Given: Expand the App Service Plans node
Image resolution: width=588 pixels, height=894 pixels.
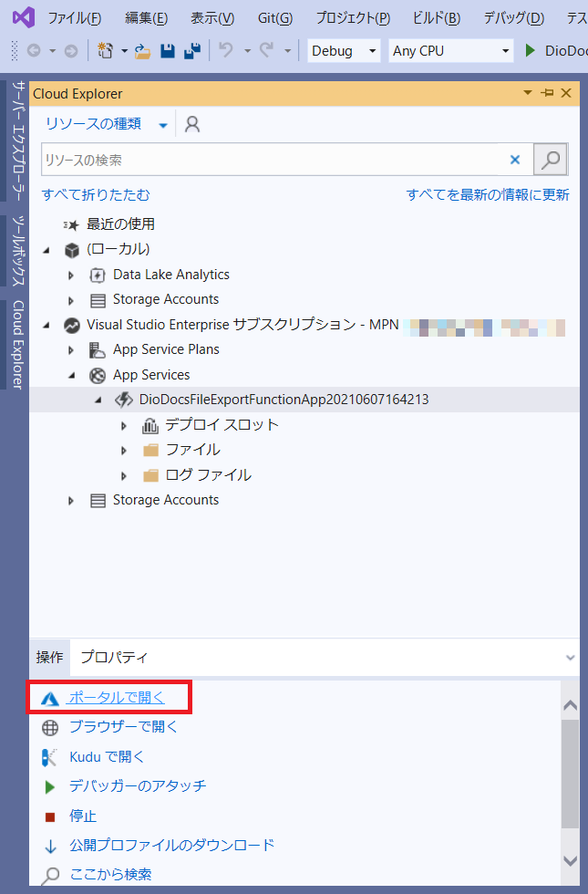Looking at the screenshot, I should [x=71, y=350].
